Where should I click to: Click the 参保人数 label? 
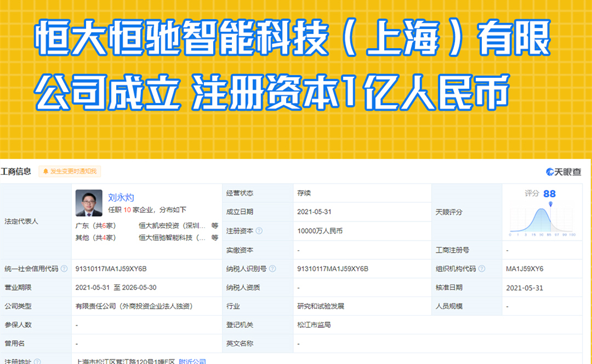[x=18, y=325]
